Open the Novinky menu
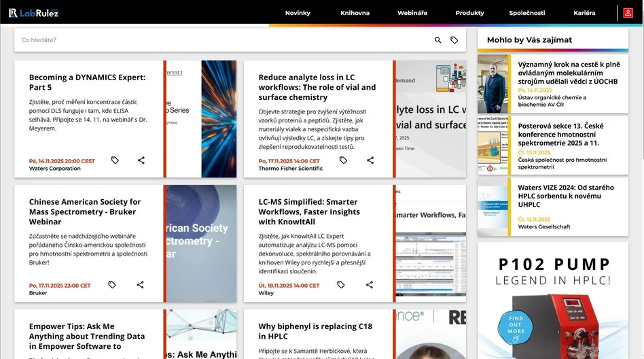The image size is (644, 359). [298, 13]
